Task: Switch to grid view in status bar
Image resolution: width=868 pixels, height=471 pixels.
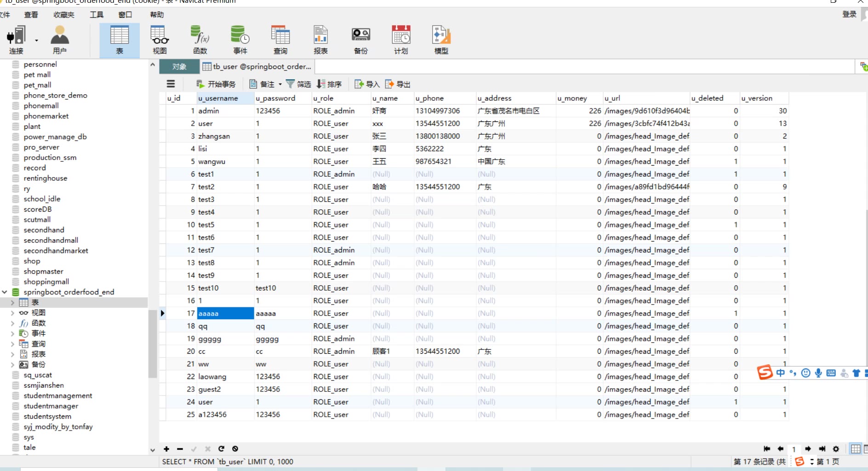Action: click(855, 449)
